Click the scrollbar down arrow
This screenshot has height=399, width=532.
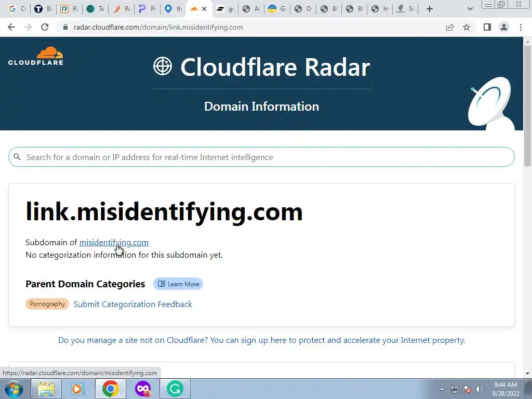(x=527, y=373)
